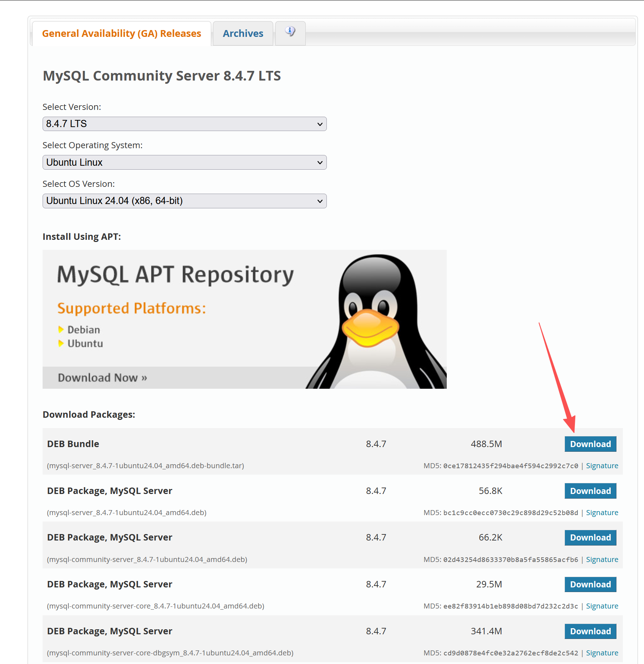Open Signature for mysql-server_8.4.7 deb

(x=602, y=513)
